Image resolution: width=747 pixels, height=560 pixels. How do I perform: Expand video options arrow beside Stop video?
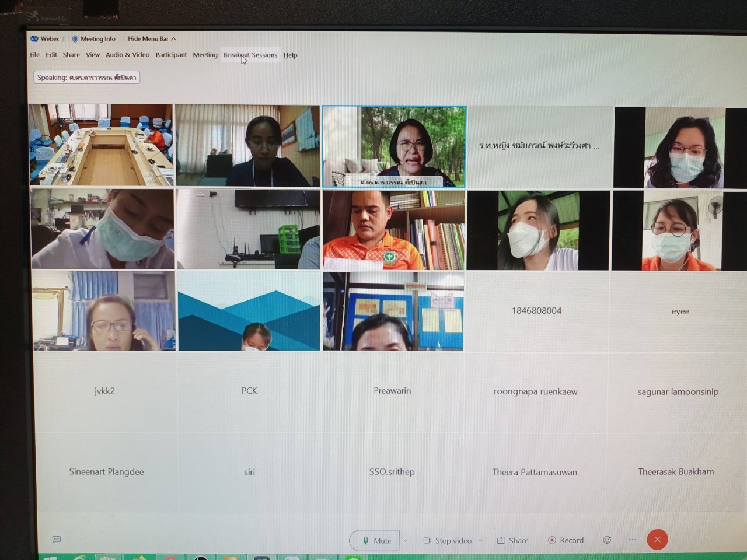pyautogui.click(x=481, y=541)
